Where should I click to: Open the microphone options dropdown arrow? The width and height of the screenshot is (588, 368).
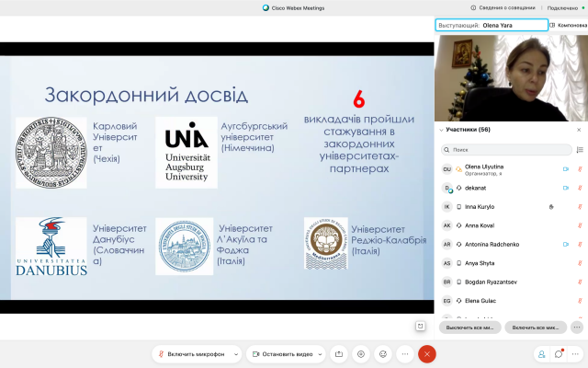236,354
